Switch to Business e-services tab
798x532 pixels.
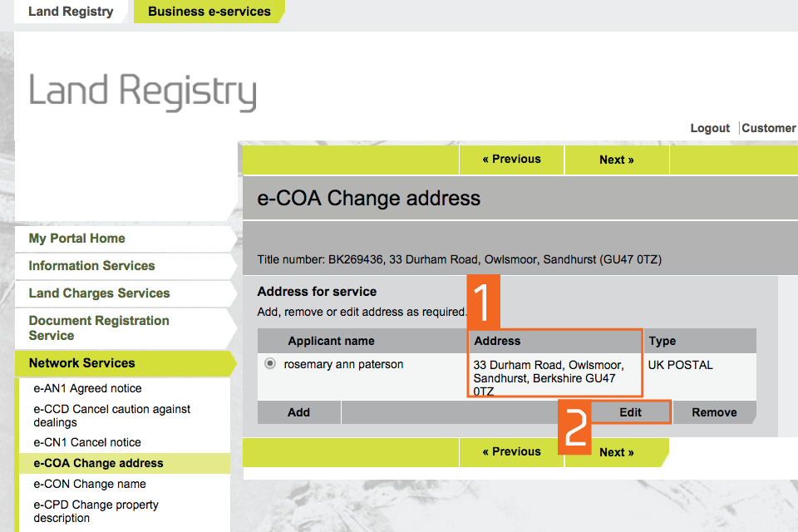pos(209,12)
